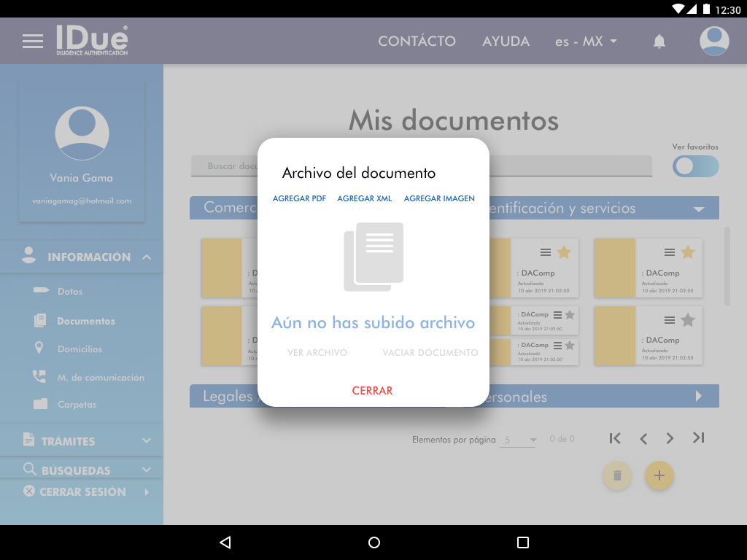Open user profile avatar in header

point(714,42)
